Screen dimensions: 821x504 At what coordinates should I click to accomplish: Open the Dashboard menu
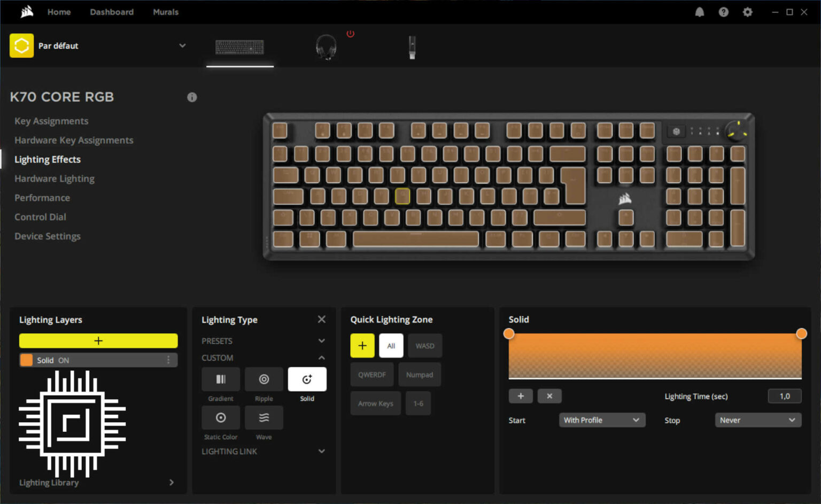click(112, 12)
